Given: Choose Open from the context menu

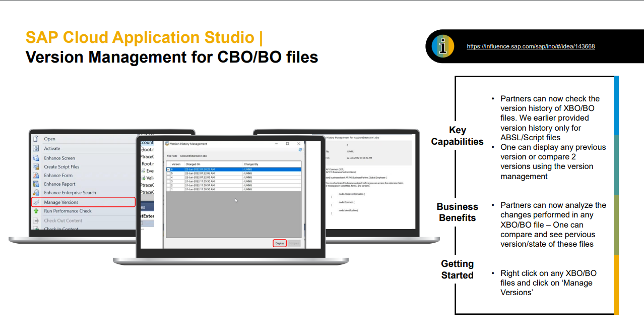Looking at the screenshot, I should 49,139.
